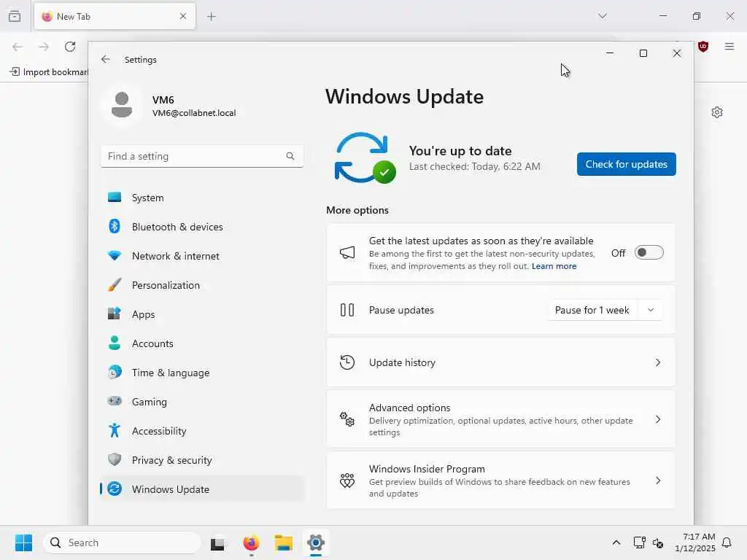The image size is (747, 560).
Task: Go back with the Settings back arrow
Action: tap(106, 59)
